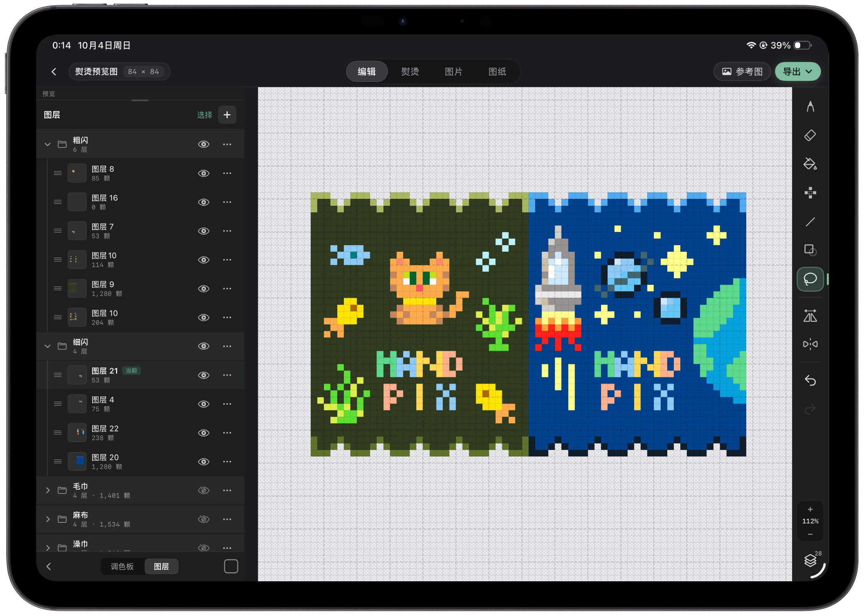865x616 pixels.
Task: Select the paint bucket fill tool
Action: (x=810, y=164)
